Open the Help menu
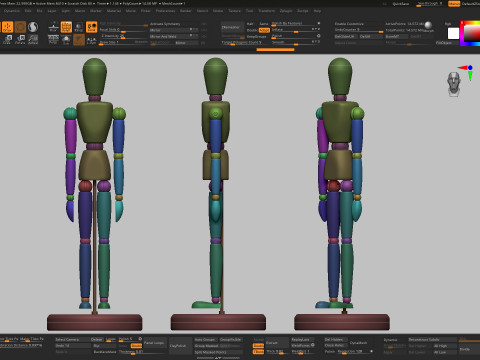The width and height of the screenshot is (480, 360). tap(317, 11)
